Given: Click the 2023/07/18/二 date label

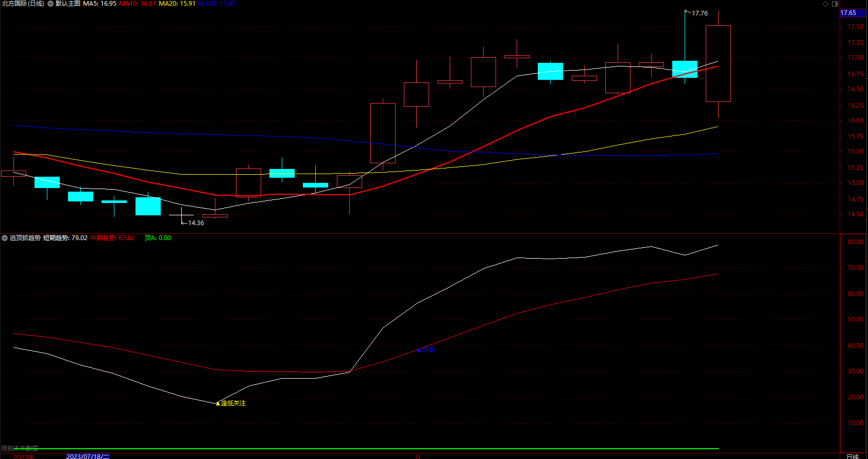Looking at the screenshot, I should click(88, 456).
